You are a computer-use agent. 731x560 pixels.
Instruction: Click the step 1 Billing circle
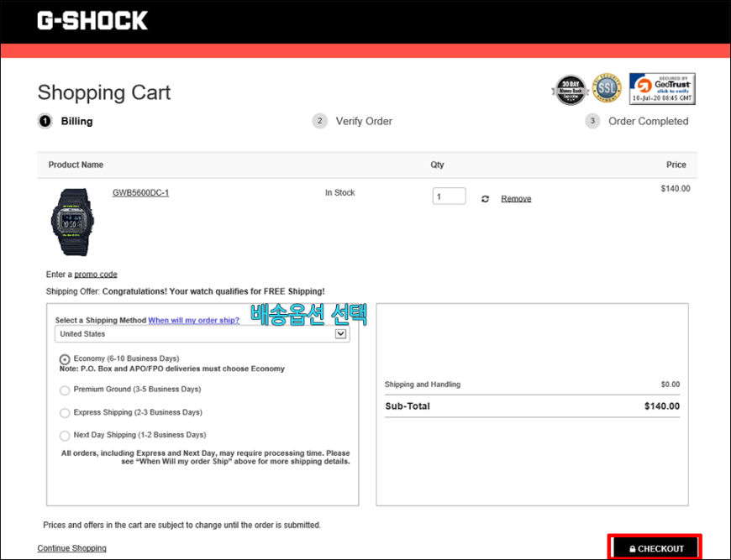click(x=45, y=122)
